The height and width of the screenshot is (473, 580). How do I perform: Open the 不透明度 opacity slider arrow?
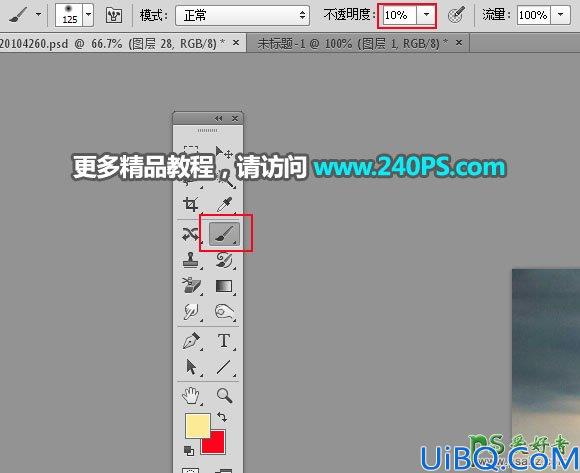tap(426, 15)
